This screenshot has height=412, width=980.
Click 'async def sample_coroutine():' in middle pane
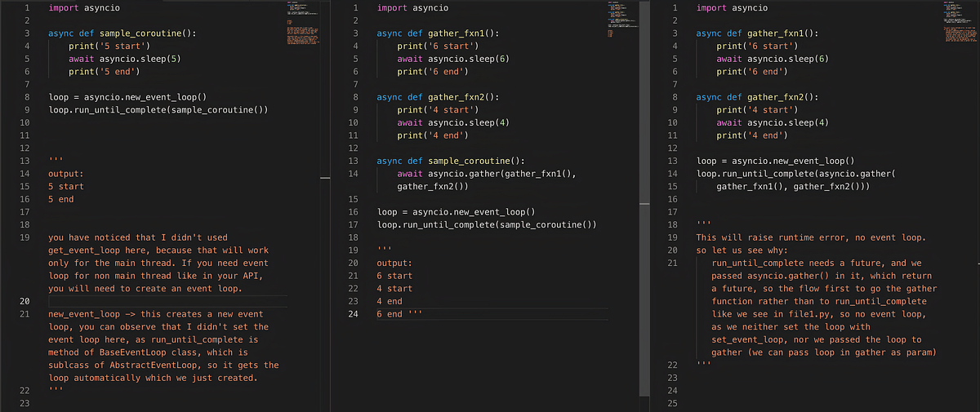click(x=450, y=161)
